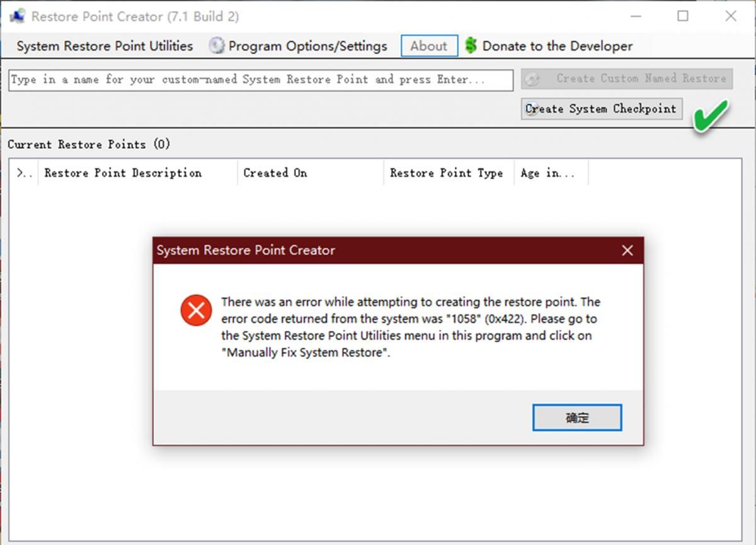Screen dimensions: 756x545
Task: Maximize the Restore Point Creator window
Action: [x=682, y=16]
